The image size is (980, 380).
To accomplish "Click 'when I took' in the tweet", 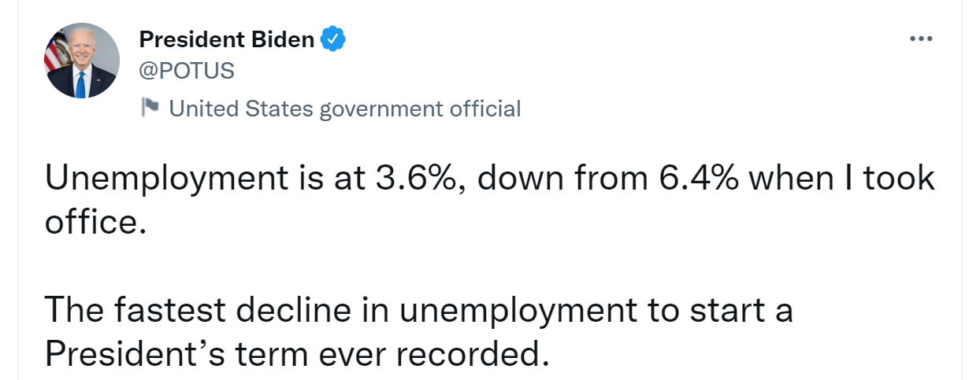I will click(x=841, y=180).
